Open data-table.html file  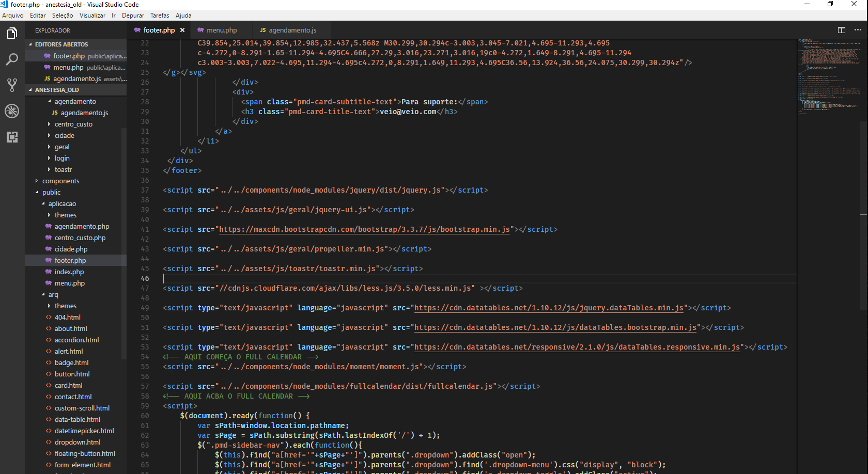click(x=75, y=420)
